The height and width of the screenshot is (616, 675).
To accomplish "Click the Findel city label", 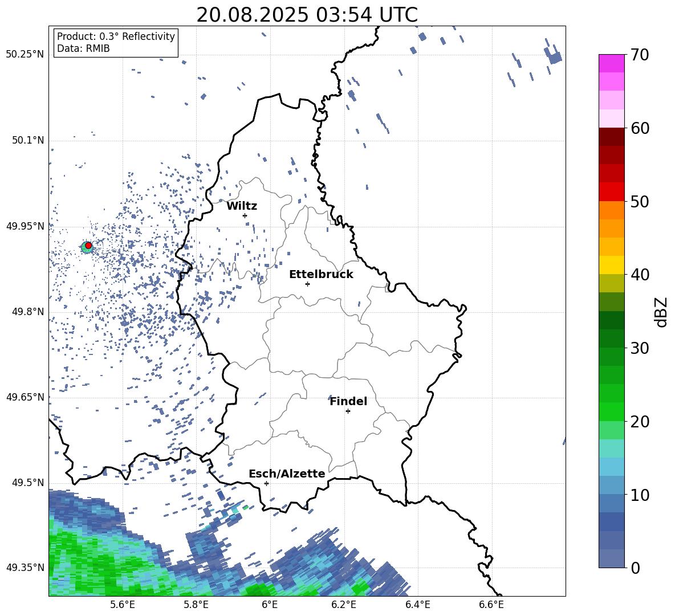I will [348, 401].
